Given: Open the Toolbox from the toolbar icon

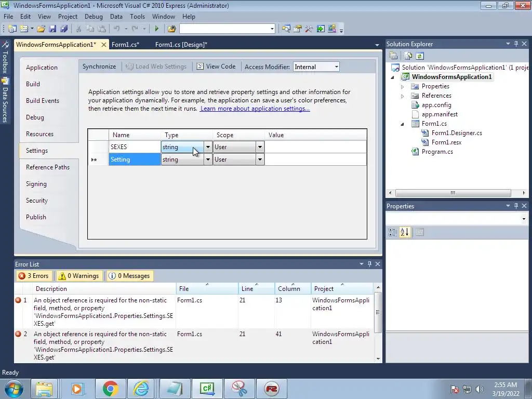Looking at the screenshot, I should coord(309,29).
